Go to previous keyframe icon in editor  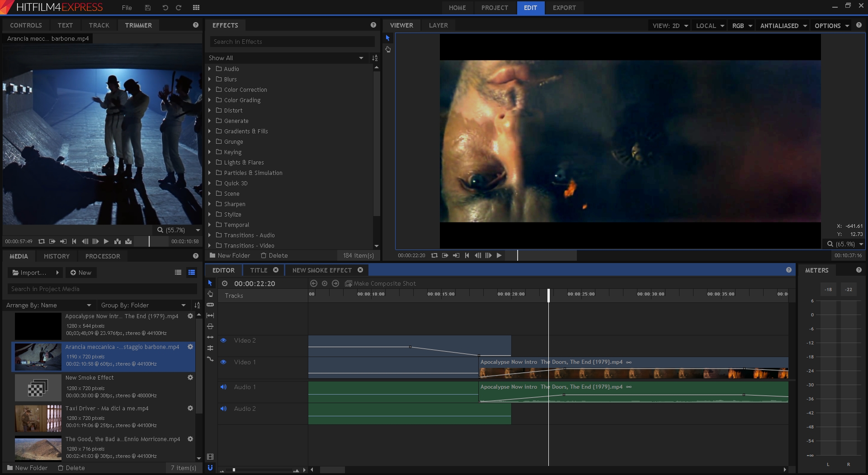[314, 283]
